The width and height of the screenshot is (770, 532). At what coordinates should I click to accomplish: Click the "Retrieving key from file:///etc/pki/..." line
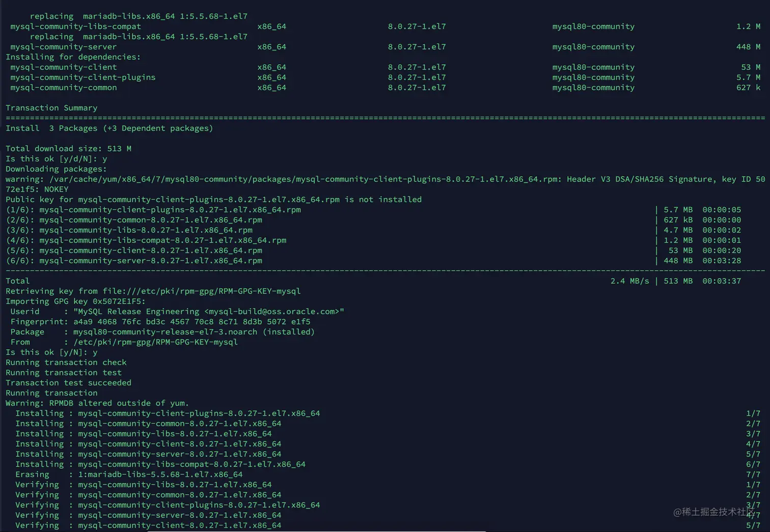coord(153,291)
